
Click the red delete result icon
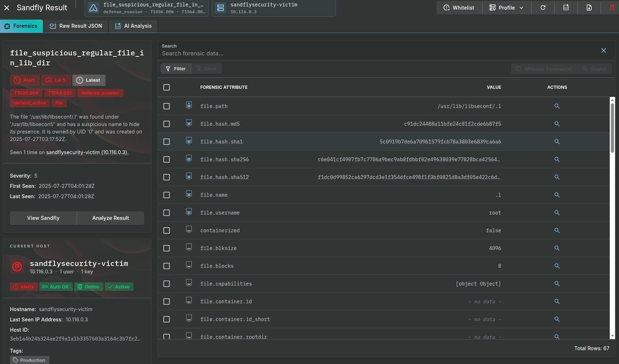(611, 7)
